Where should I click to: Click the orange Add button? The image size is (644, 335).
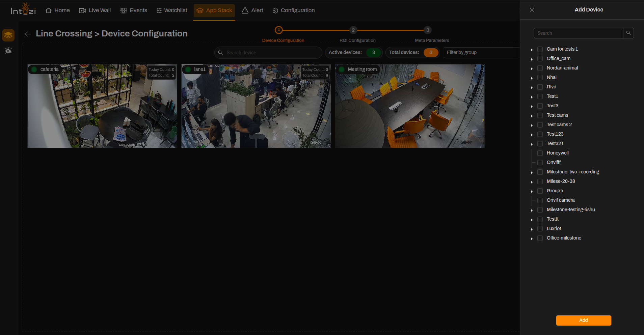point(584,320)
